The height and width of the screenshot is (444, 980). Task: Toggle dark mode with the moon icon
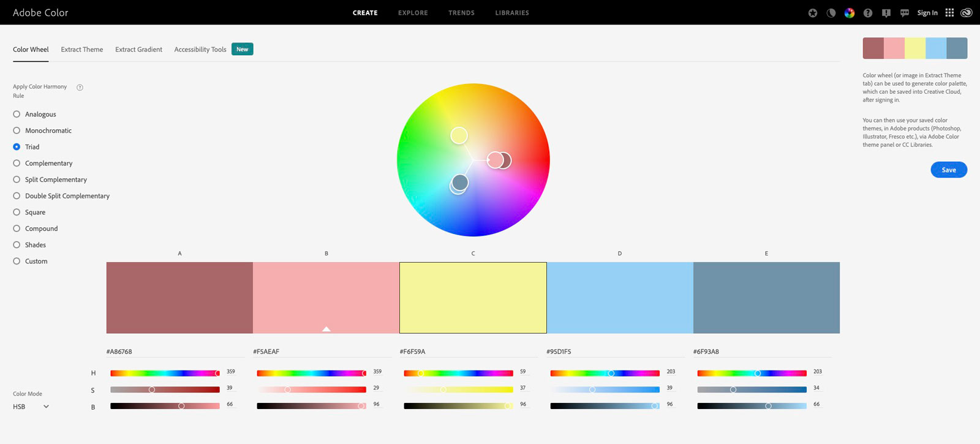click(831, 13)
